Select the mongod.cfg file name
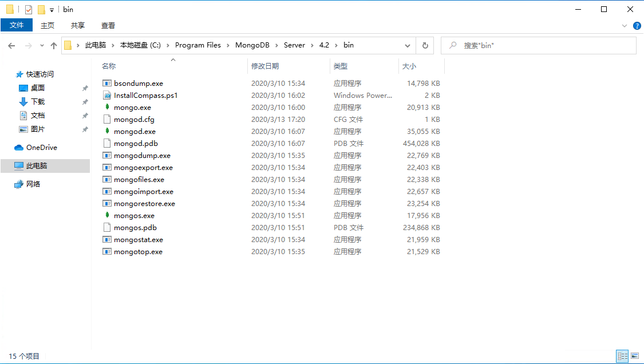The width and height of the screenshot is (644, 364). [x=134, y=120]
